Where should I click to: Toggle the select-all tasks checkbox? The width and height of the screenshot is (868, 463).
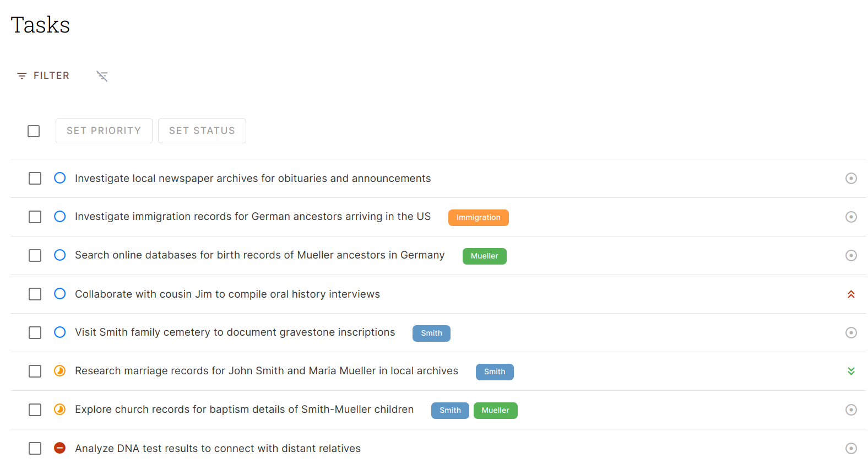[34, 131]
